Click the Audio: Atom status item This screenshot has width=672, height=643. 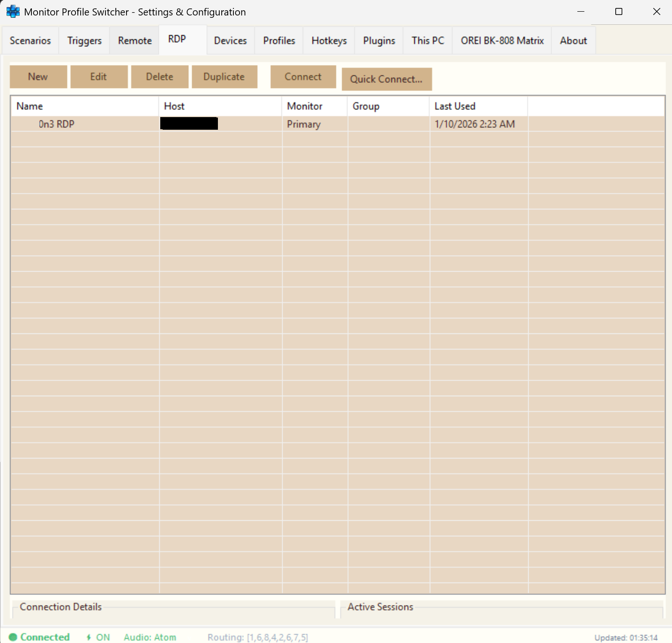tap(150, 637)
